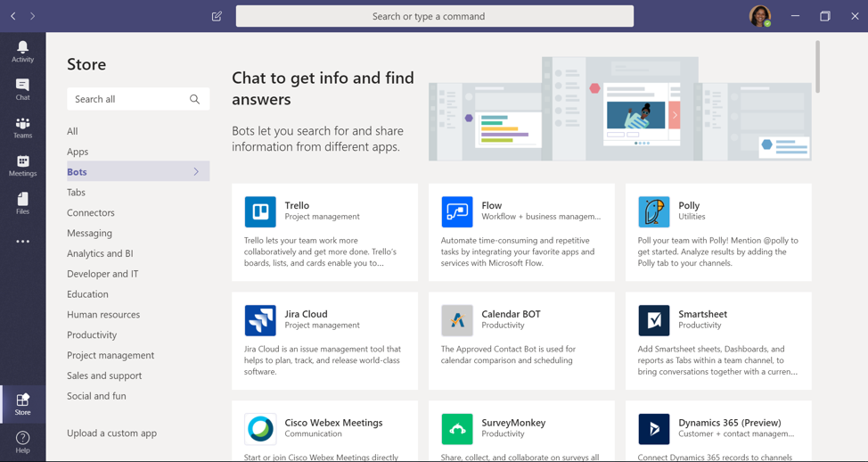The width and height of the screenshot is (868, 462).
Task: Select the Tabs category
Action: click(x=77, y=193)
